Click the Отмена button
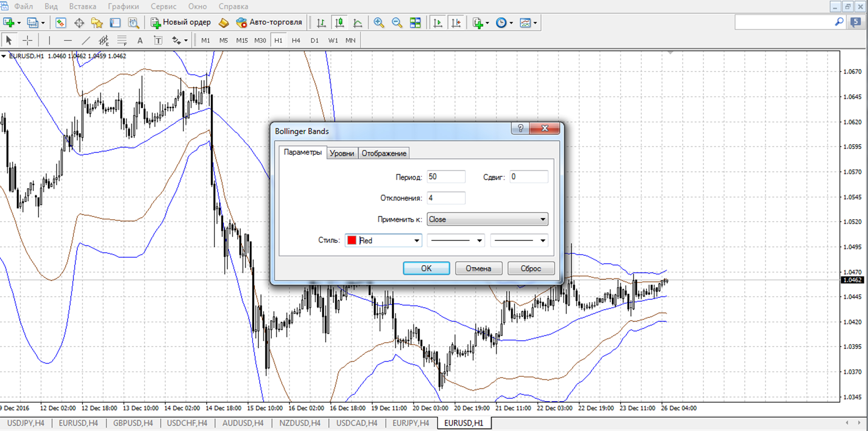868x431 pixels. (x=478, y=268)
